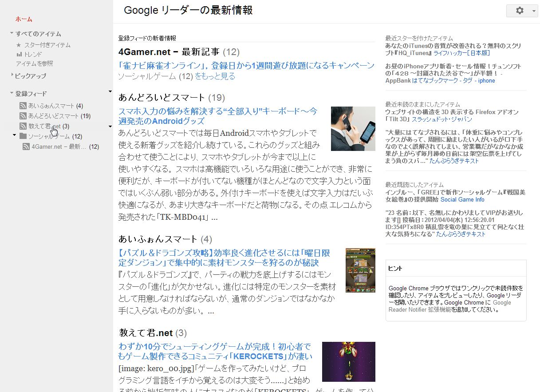Open first たんぶらうざテキスト link
Screen dimensions: 540x392
coord(454,161)
